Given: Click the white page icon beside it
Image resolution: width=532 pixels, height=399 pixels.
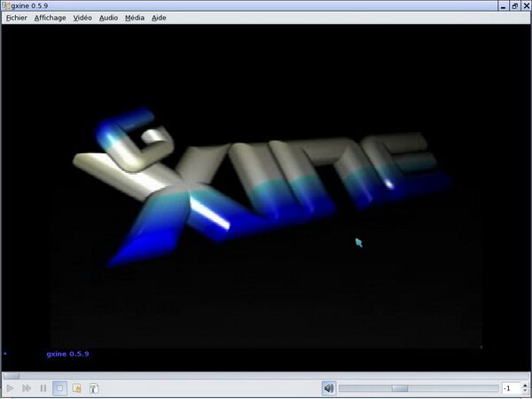Looking at the screenshot, I should click(94, 388).
